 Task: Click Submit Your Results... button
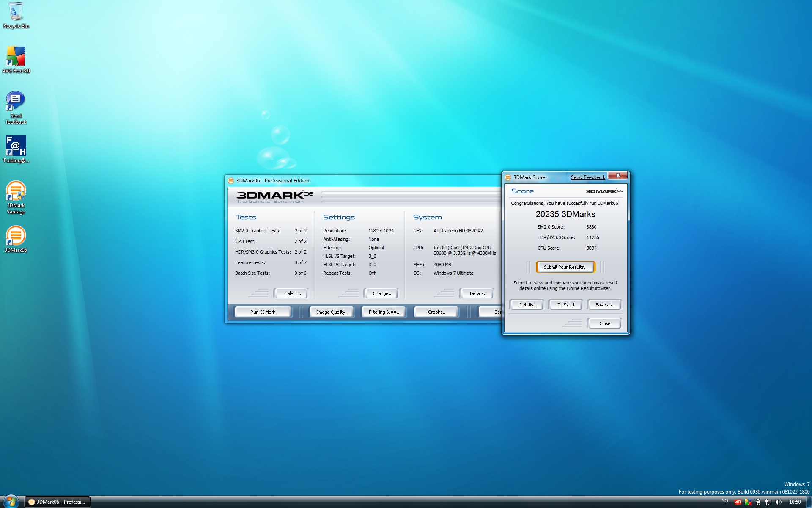click(565, 267)
